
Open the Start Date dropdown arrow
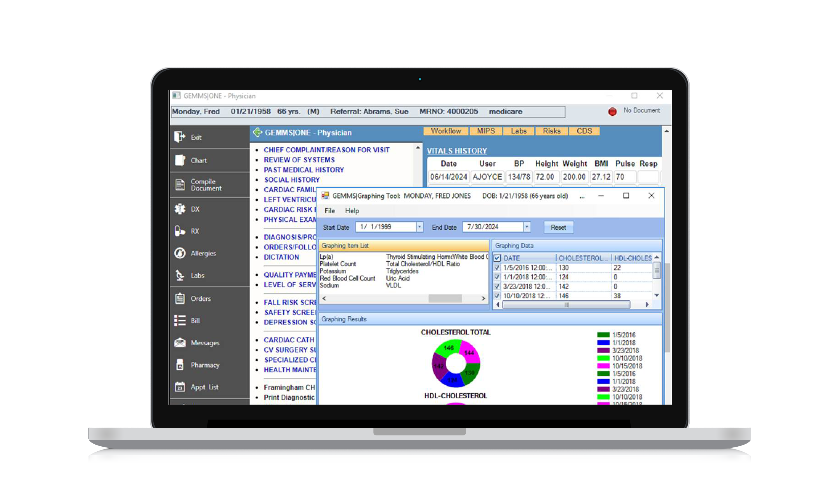(420, 227)
